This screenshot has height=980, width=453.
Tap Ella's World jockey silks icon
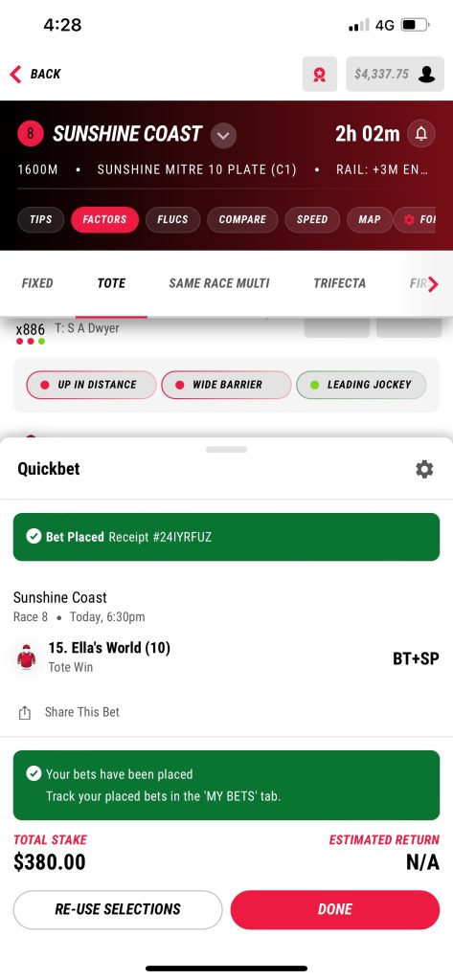pos(26,657)
